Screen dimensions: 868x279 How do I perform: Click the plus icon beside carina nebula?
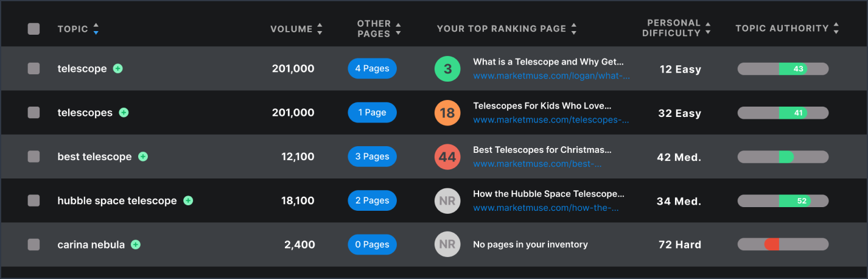(136, 244)
